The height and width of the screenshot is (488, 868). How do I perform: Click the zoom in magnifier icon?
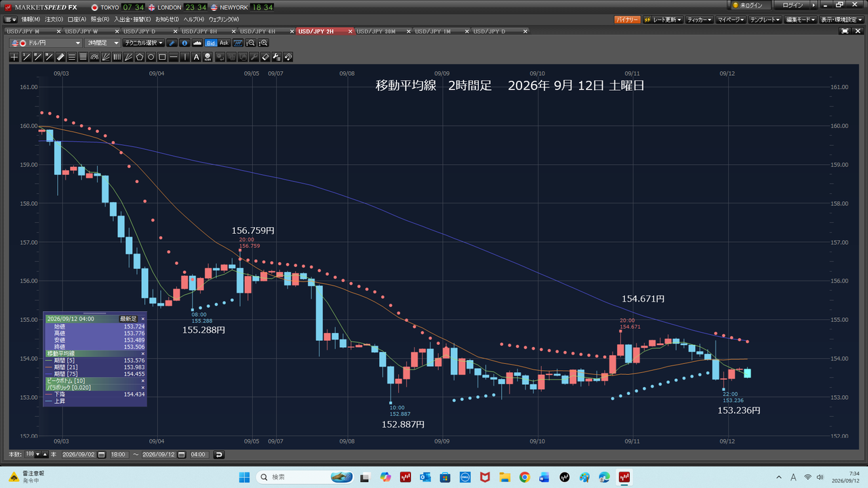(264, 43)
